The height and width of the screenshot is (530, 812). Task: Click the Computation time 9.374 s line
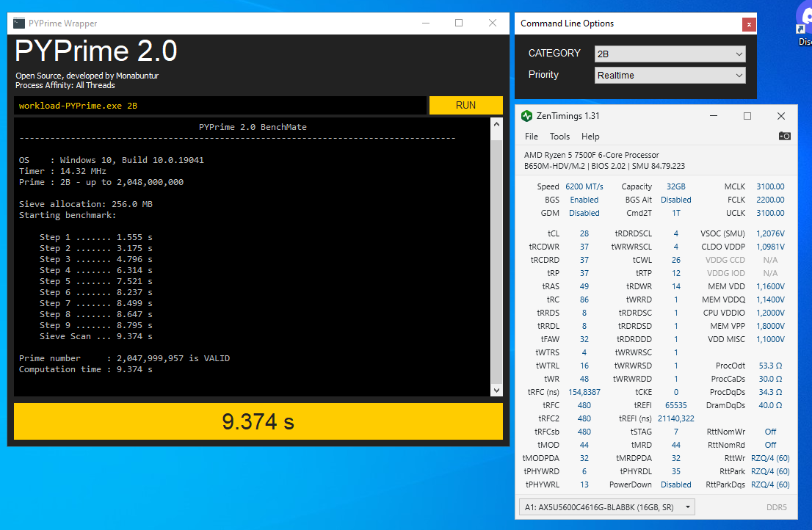pyautogui.click(x=85, y=369)
